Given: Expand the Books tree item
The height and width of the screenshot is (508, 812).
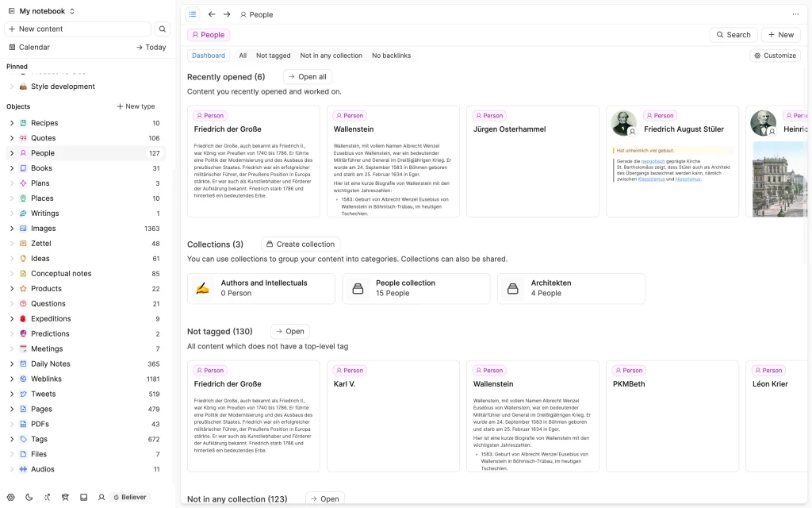Looking at the screenshot, I should [12, 168].
